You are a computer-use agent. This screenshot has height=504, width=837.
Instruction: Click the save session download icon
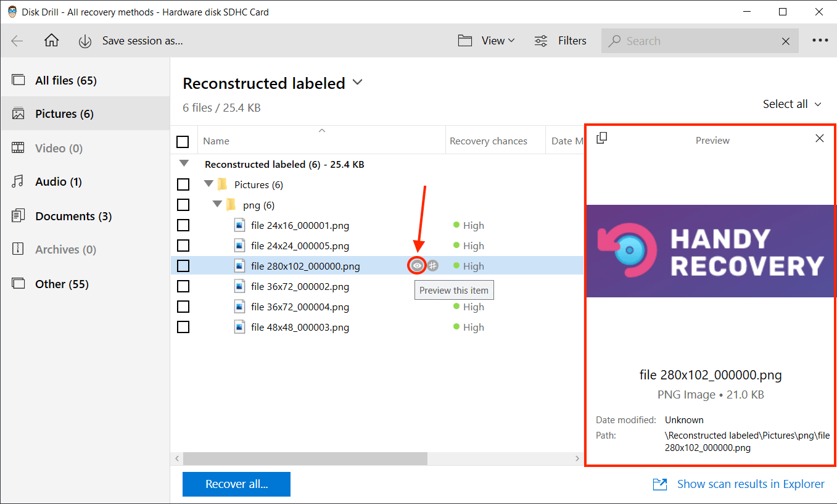85,41
